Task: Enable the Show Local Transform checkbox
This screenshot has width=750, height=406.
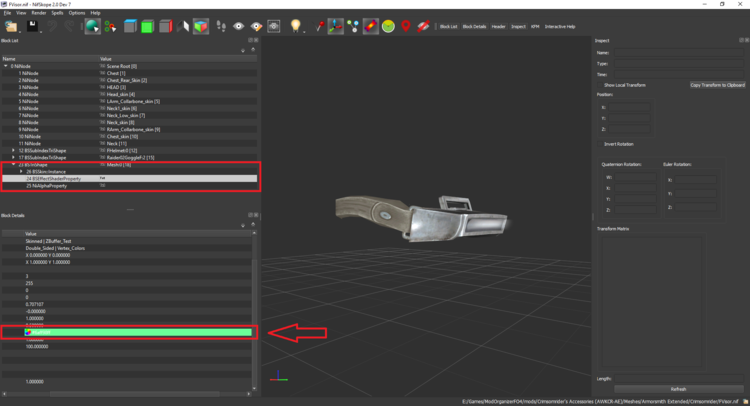Action: tap(599, 85)
